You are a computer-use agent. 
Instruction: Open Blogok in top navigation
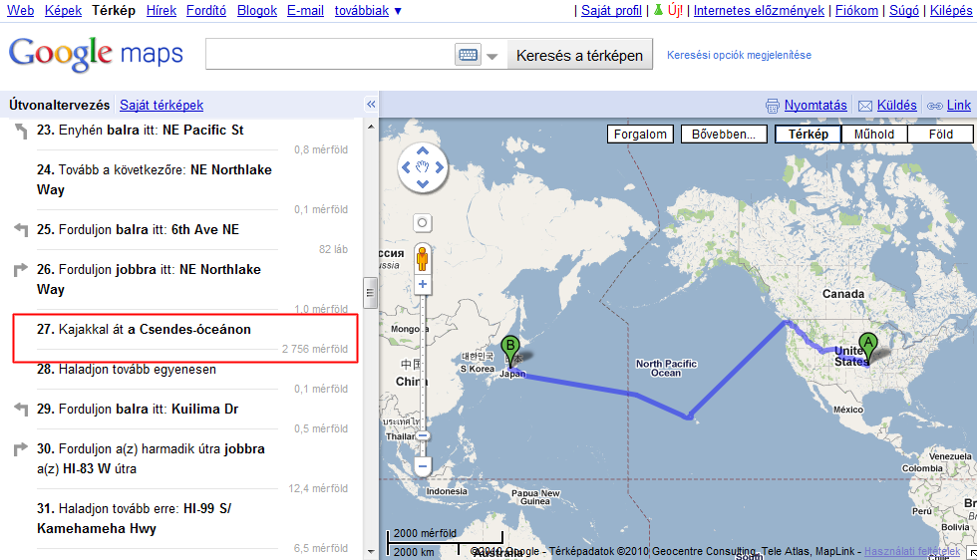(x=257, y=11)
